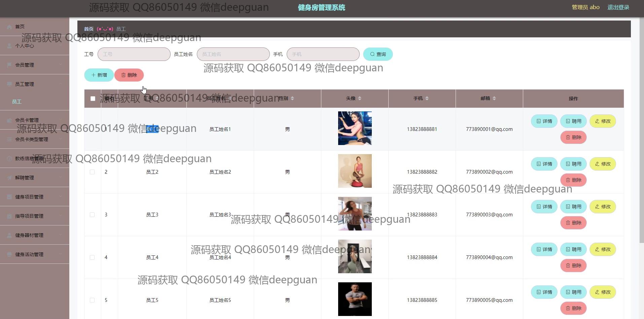Click the 员工姓名 search input field
Viewport: 644px width, 319px height.
click(233, 54)
